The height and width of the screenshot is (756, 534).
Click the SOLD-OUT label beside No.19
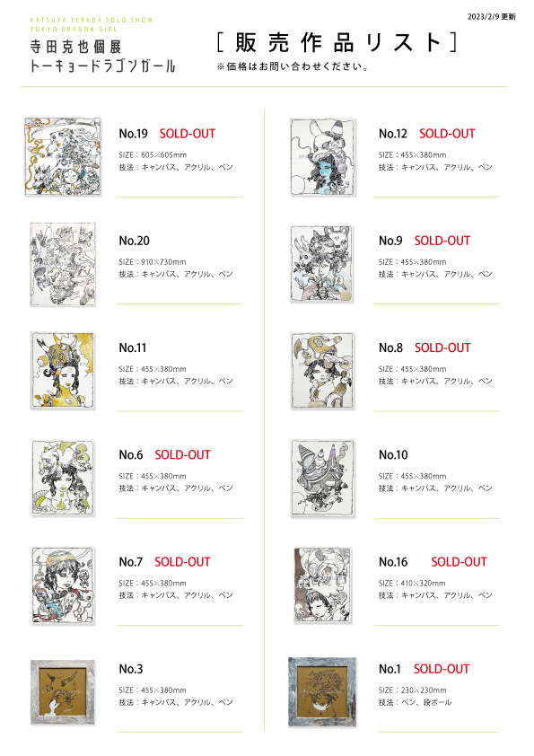tap(188, 134)
